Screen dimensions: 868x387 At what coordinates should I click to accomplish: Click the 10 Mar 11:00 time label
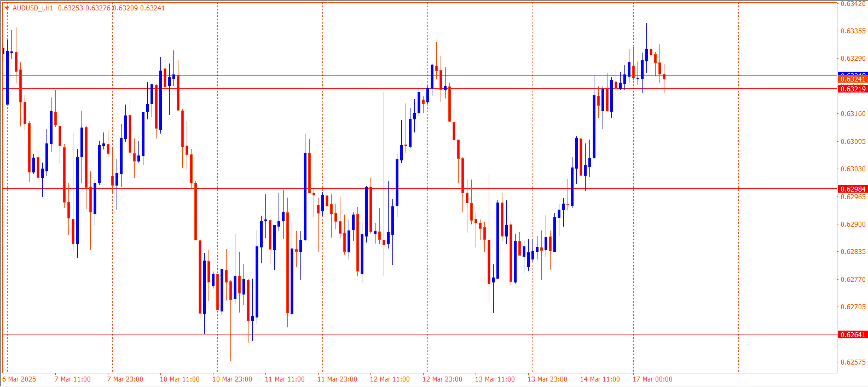[x=180, y=379]
